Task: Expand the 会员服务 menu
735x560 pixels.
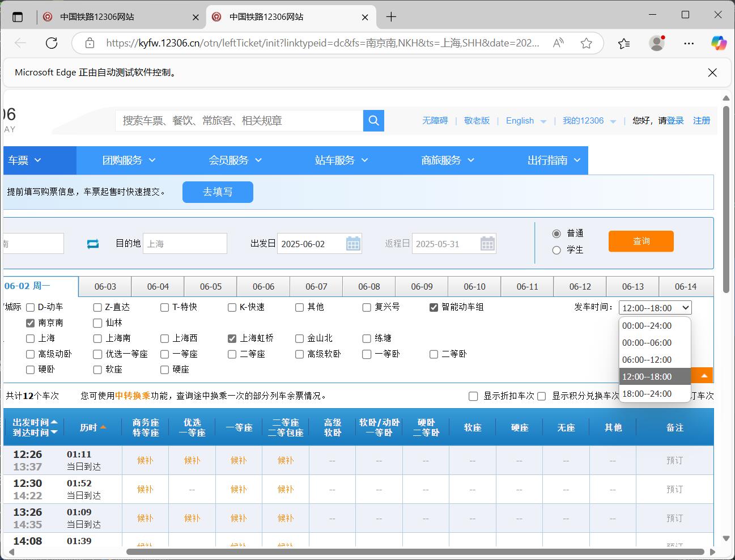Action: click(x=236, y=160)
